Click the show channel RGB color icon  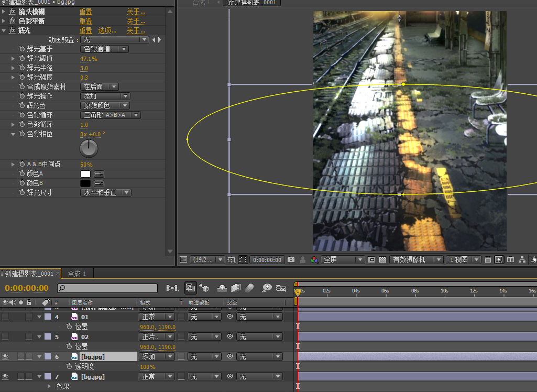click(314, 259)
